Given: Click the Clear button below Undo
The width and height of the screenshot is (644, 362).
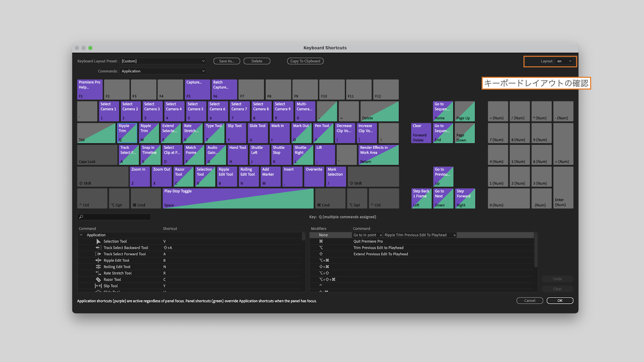Looking at the screenshot, I should point(557,289).
